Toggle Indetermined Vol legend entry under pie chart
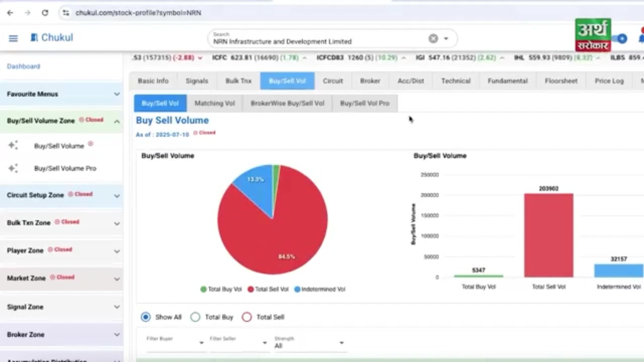 (x=320, y=289)
